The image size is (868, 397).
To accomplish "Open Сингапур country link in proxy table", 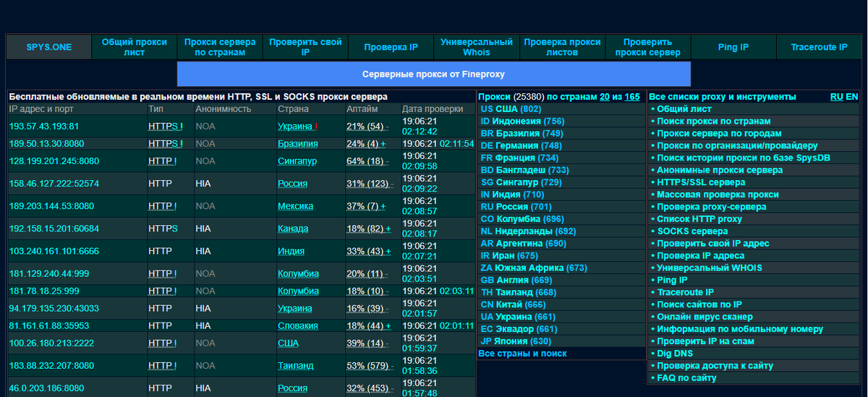I will [297, 161].
